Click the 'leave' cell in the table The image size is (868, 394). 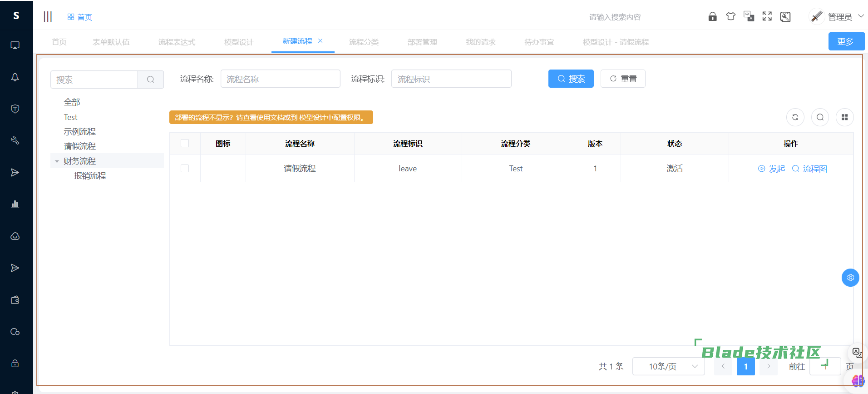click(x=408, y=169)
